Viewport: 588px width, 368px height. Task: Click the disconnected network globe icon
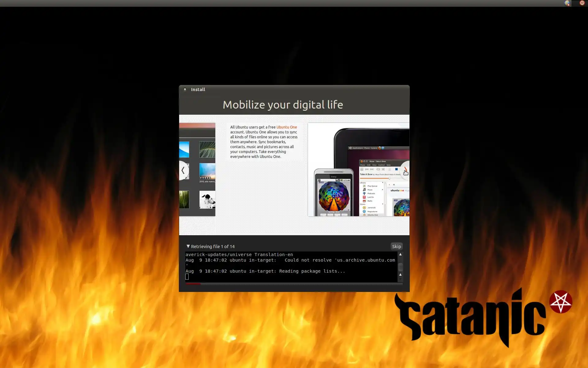pos(567,3)
